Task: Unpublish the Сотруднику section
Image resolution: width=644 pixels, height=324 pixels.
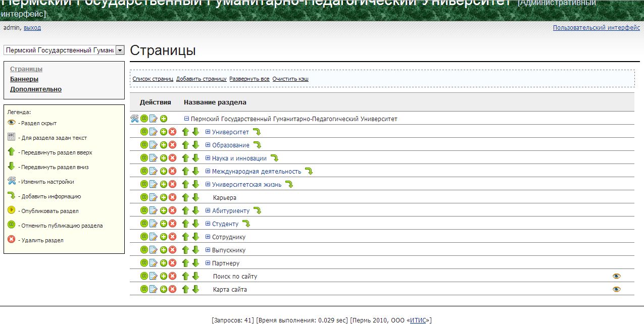Action: tap(144, 237)
